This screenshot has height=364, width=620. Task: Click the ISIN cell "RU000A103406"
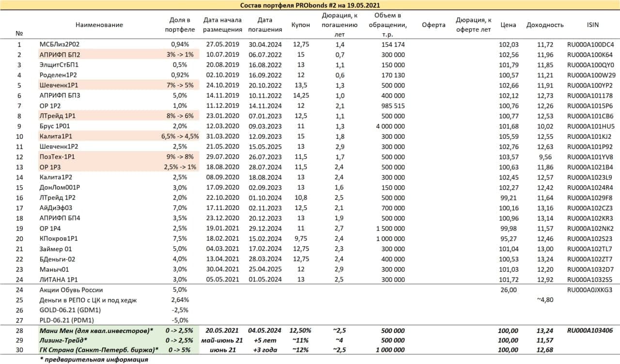[x=590, y=331]
